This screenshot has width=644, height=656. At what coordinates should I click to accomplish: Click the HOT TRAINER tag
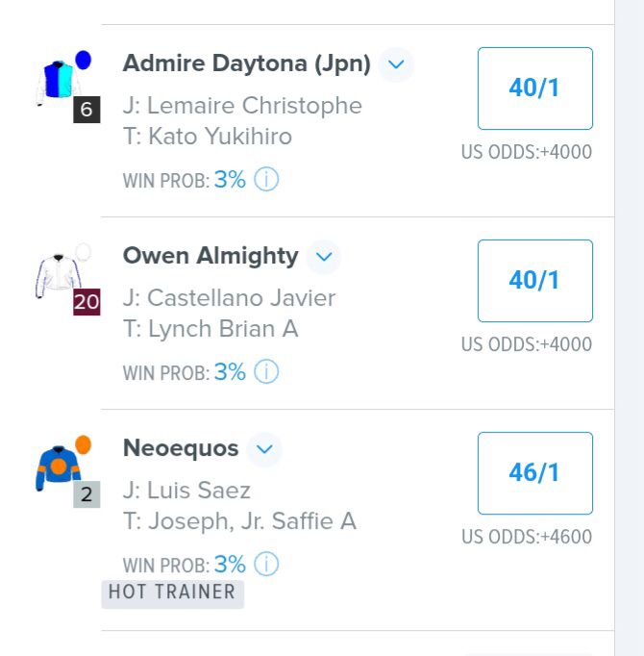(x=172, y=593)
